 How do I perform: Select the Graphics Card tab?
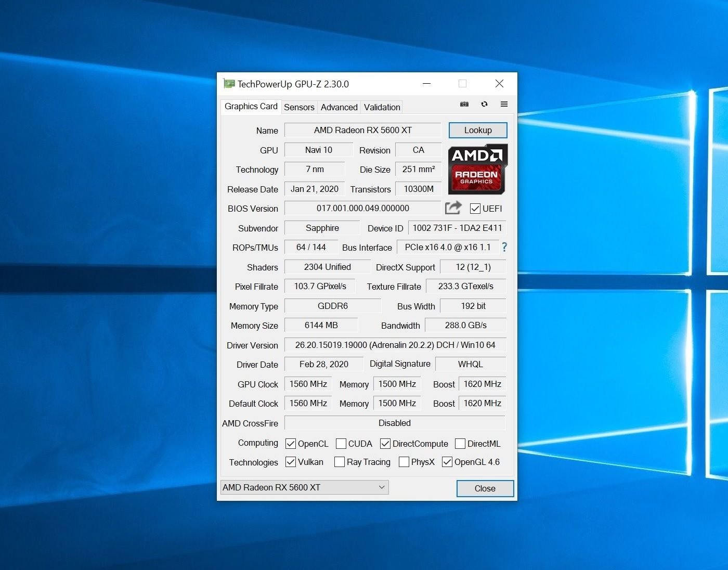point(251,106)
